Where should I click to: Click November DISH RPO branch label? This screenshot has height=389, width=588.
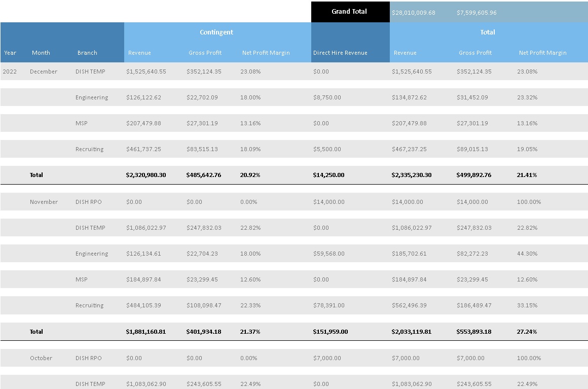[89, 202]
